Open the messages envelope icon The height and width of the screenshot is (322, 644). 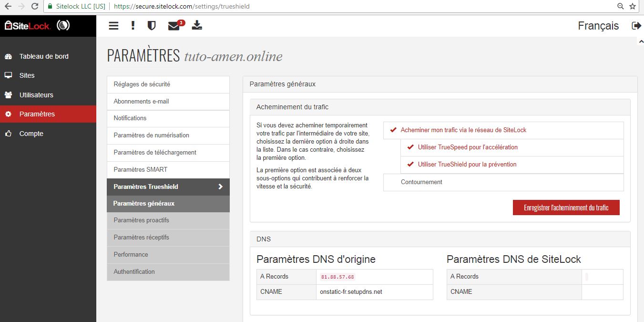pyautogui.click(x=174, y=26)
